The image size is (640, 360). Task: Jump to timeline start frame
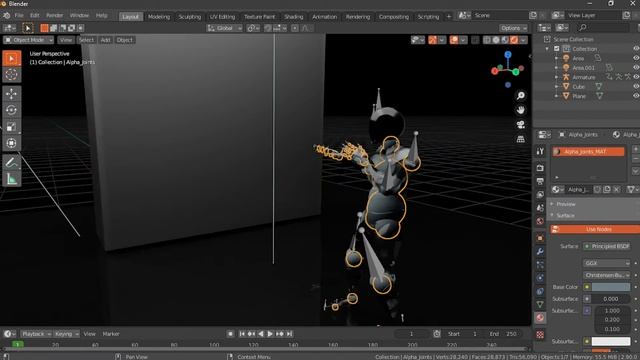point(242,334)
